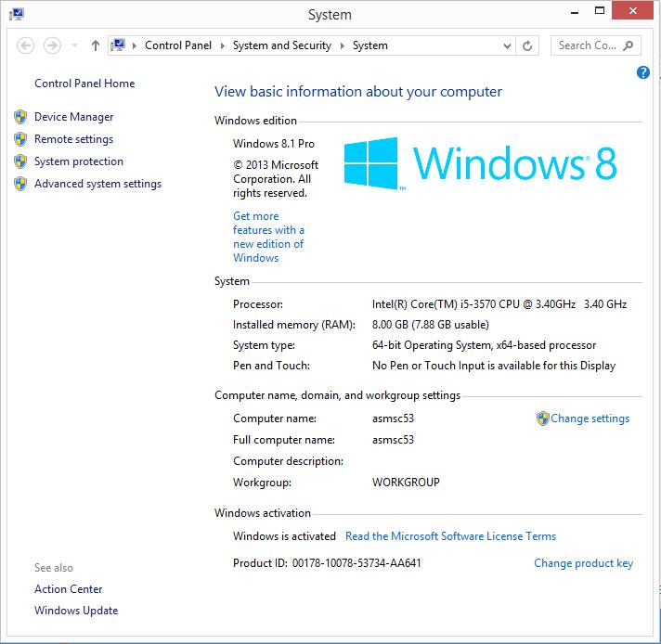The width and height of the screenshot is (661, 644).
Task: Click shield icon beside System protection
Action: (20, 161)
